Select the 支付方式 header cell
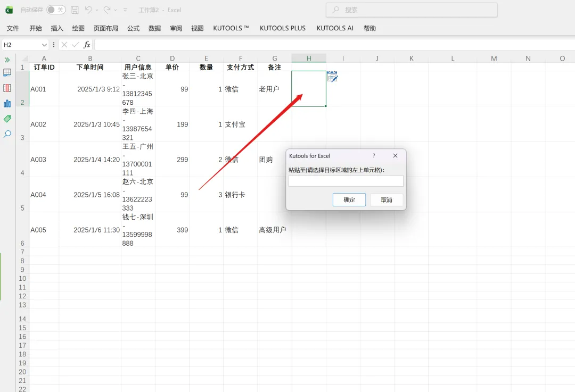 [x=241, y=67]
